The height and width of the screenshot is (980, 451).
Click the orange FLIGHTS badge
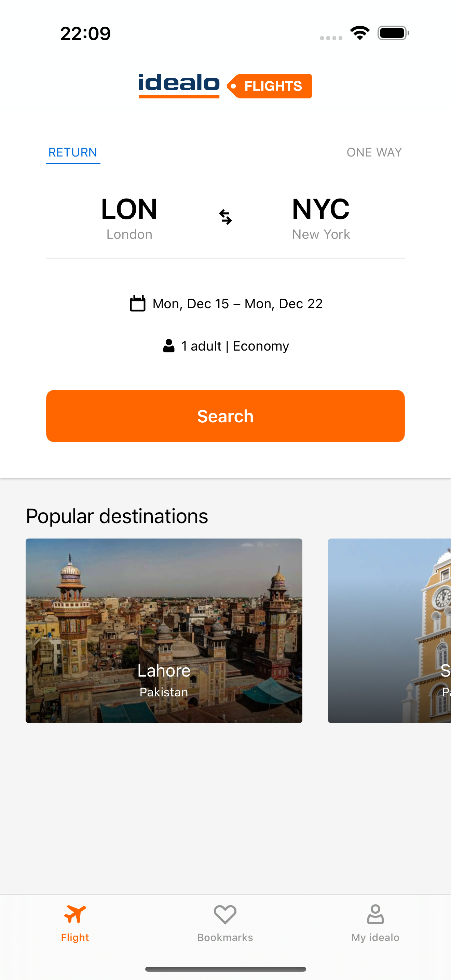click(271, 86)
